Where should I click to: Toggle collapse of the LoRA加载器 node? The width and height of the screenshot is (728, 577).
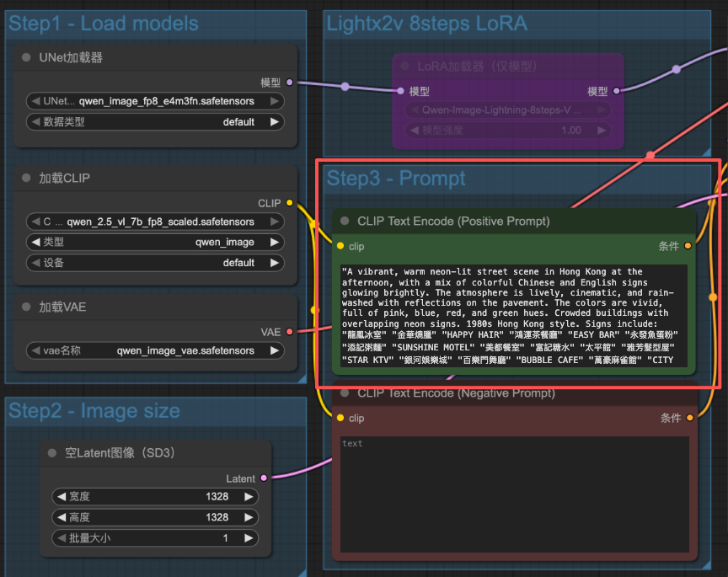[405, 66]
